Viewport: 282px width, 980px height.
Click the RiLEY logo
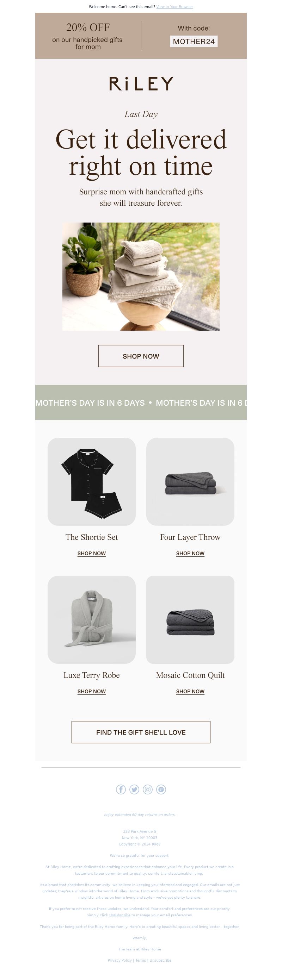point(141,84)
